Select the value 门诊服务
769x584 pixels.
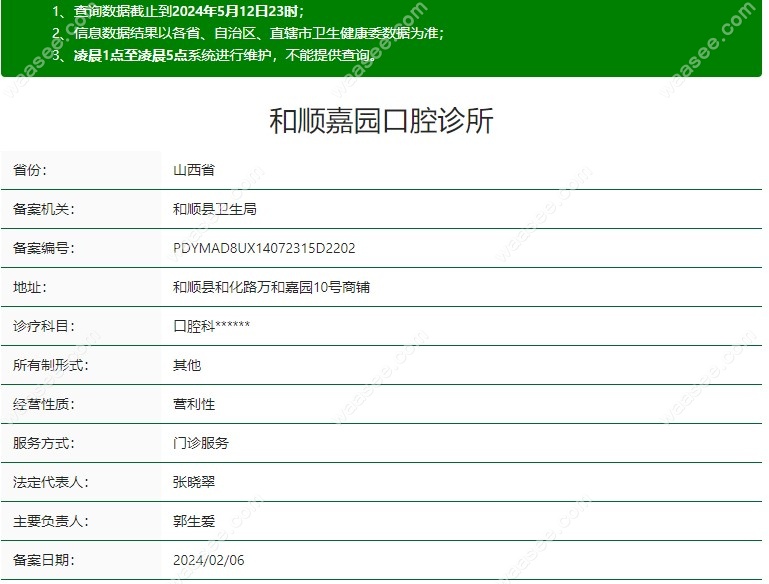tap(201, 443)
